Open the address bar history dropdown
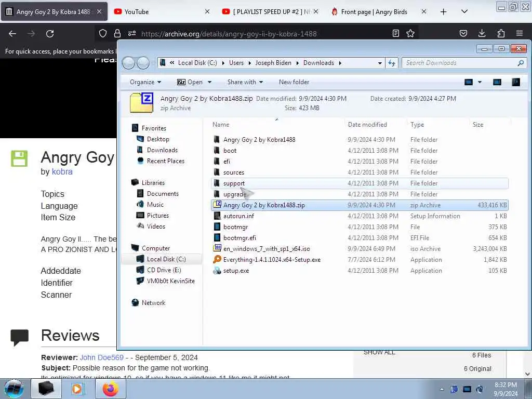 [380, 63]
